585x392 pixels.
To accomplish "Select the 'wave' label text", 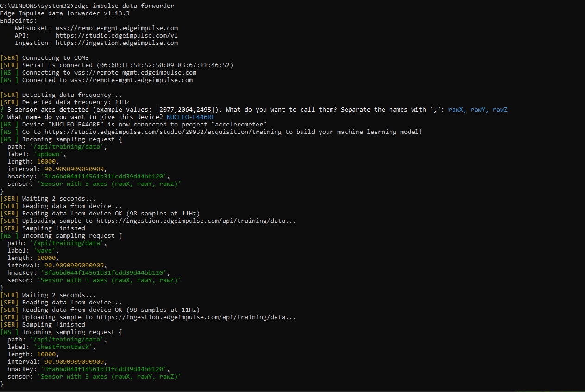I will point(44,250).
